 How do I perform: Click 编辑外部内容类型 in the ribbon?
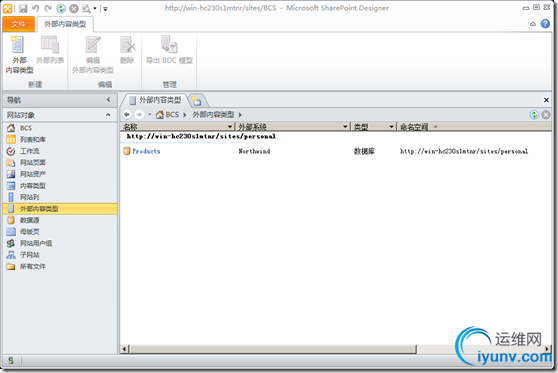[93, 55]
